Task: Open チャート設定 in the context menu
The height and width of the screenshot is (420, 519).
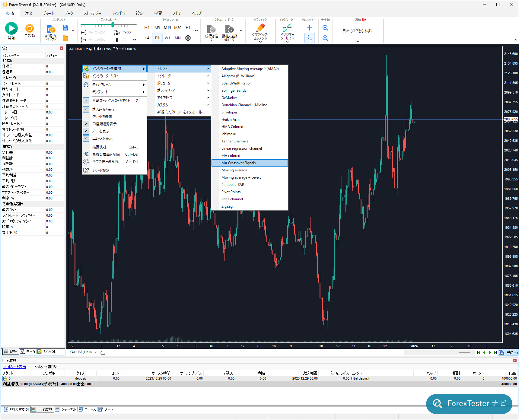Action: point(114,170)
